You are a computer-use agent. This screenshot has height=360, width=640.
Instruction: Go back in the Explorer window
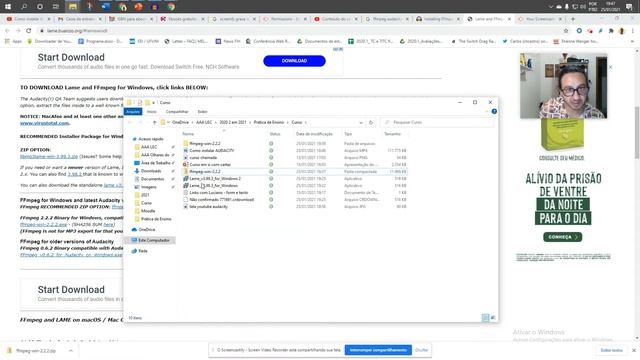[130, 122]
